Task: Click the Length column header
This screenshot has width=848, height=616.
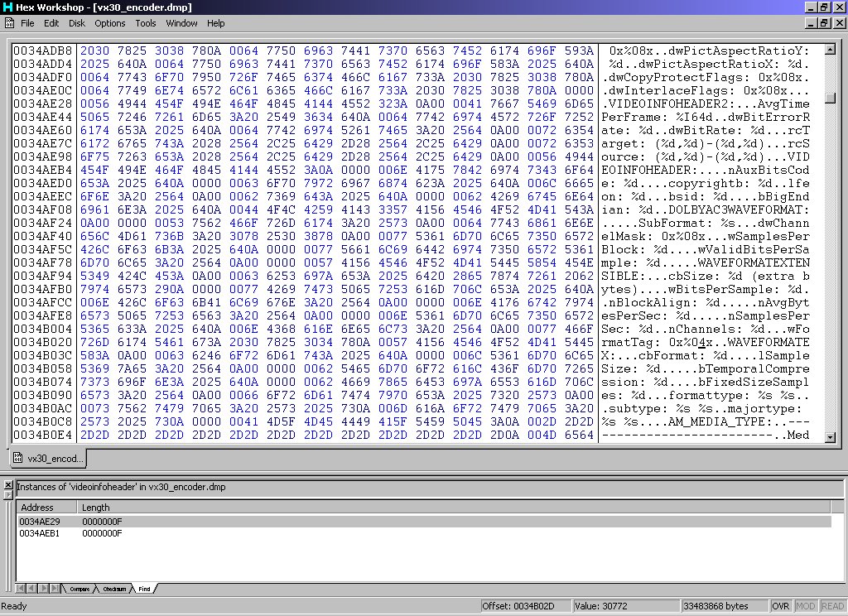Action: (453, 508)
